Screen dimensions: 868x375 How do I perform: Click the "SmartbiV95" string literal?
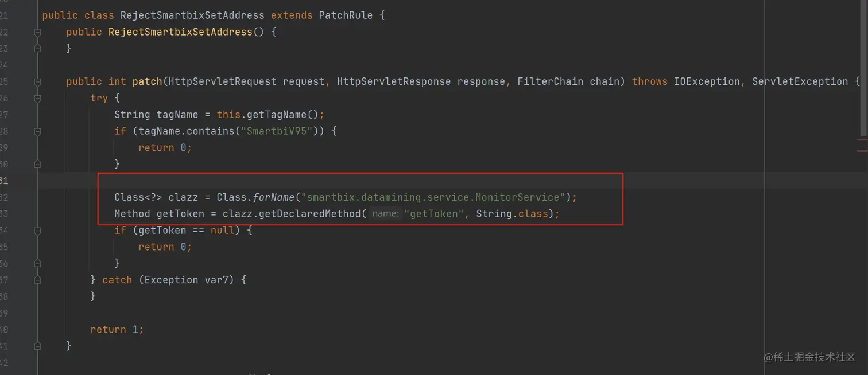click(x=277, y=131)
